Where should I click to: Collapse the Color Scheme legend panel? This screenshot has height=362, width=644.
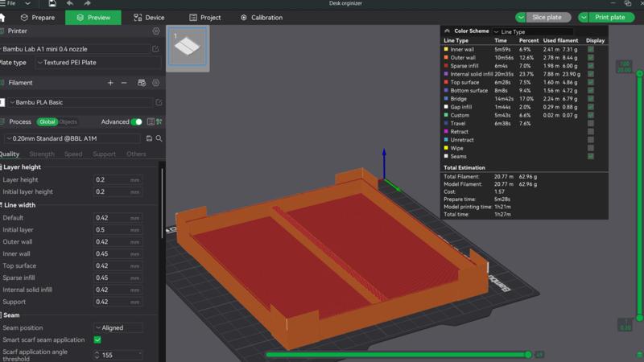click(x=448, y=31)
